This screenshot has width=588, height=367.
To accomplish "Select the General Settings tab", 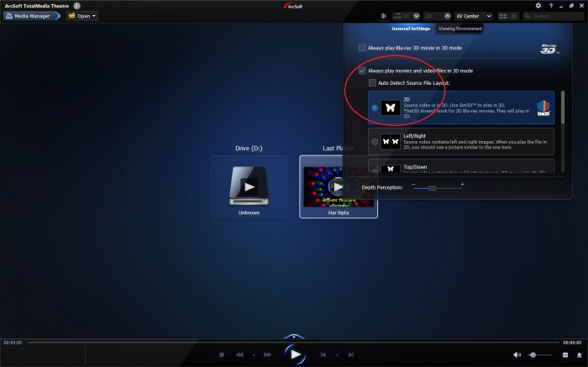I will tap(411, 29).
